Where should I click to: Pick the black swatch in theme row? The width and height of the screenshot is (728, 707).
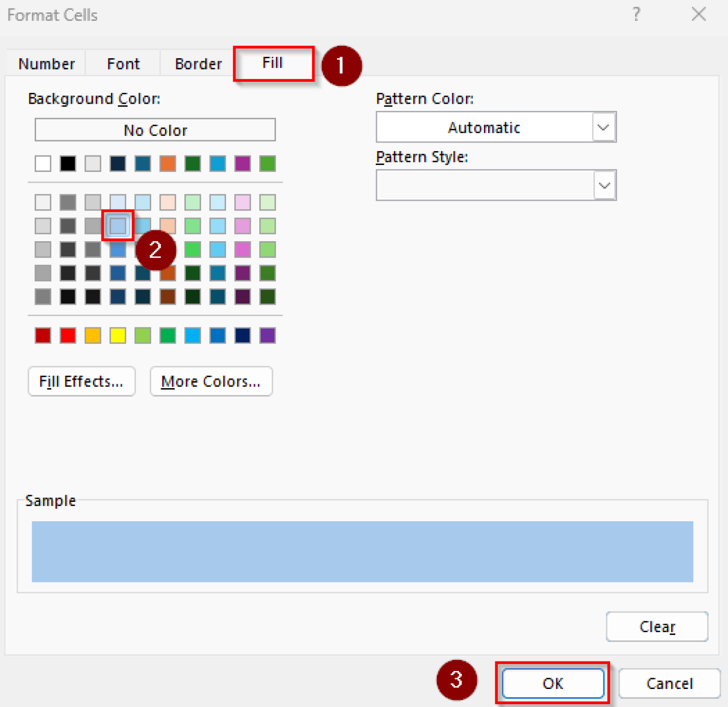pos(68,163)
